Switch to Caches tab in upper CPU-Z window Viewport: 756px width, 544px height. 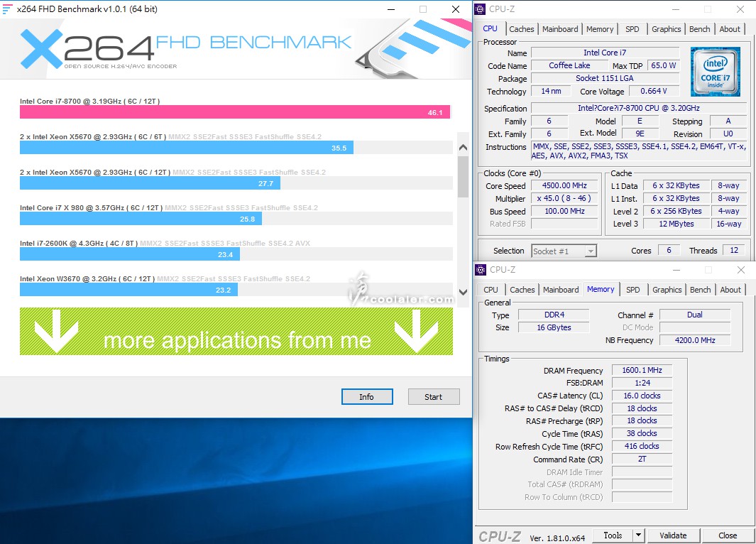(x=522, y=29)
